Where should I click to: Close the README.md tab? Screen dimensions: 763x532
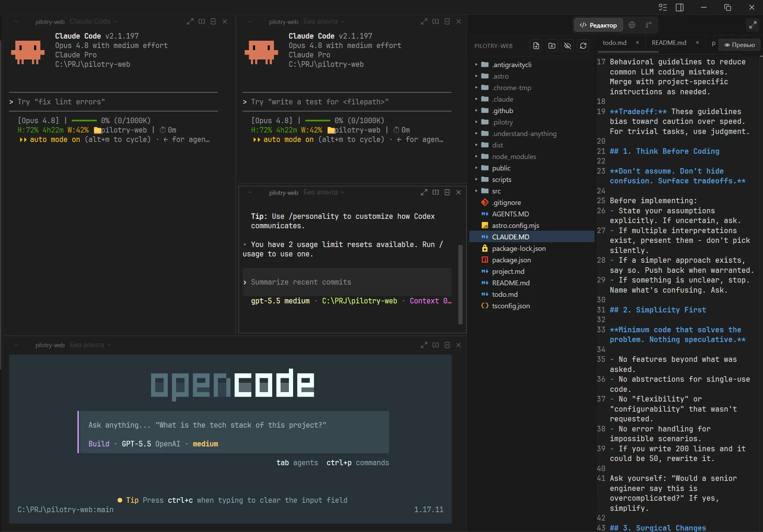click(697, 42)
